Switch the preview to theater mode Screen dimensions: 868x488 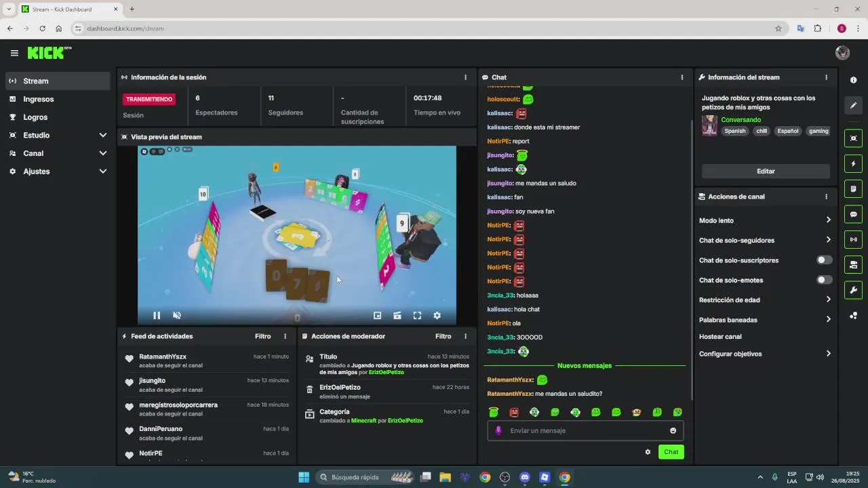point(397,315)
